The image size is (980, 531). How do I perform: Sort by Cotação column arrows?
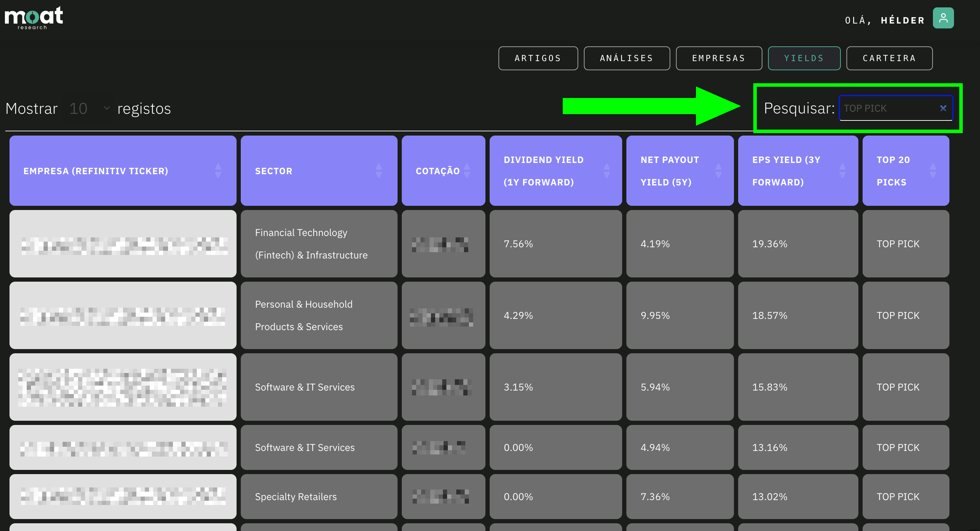pyautogui.click(x=467, y=171)
